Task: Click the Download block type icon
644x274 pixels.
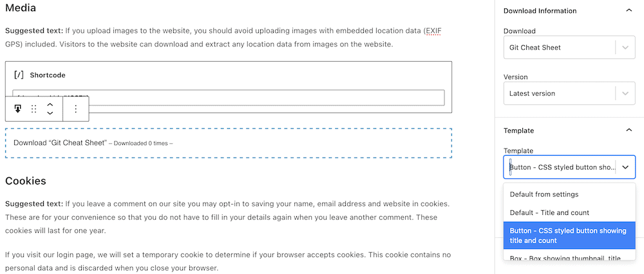Action: 18,109
